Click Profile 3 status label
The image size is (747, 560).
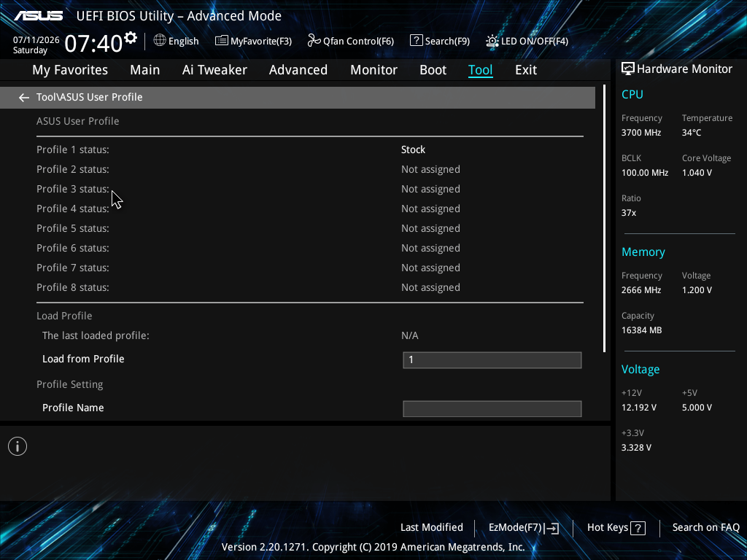(x=73, y=189)
